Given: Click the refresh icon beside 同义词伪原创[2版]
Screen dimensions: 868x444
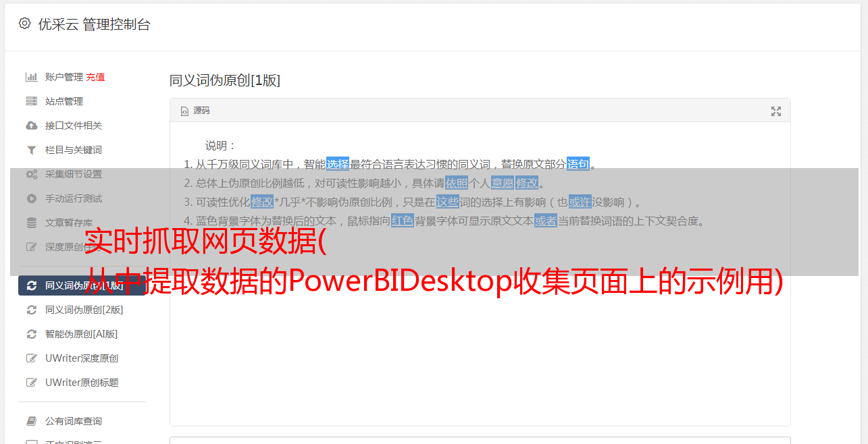Looking at the screenshot, I should (x=31, y=310).
